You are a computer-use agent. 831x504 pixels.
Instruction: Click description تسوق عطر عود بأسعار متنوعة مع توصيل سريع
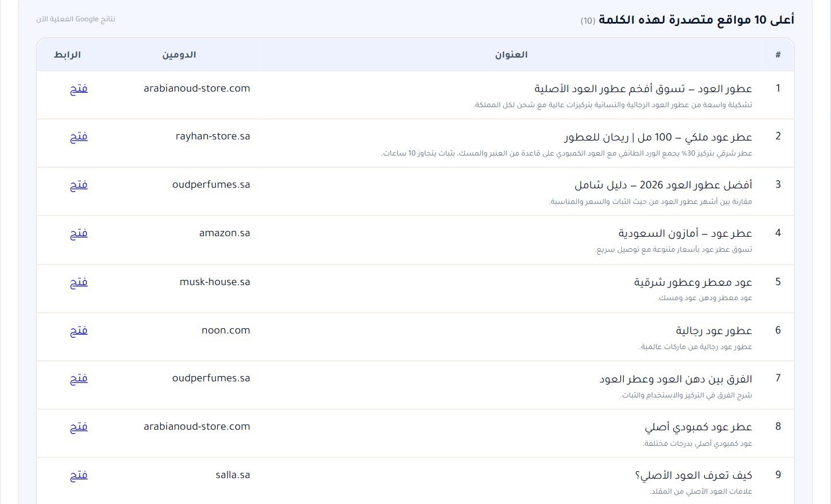tap(674, 250)
